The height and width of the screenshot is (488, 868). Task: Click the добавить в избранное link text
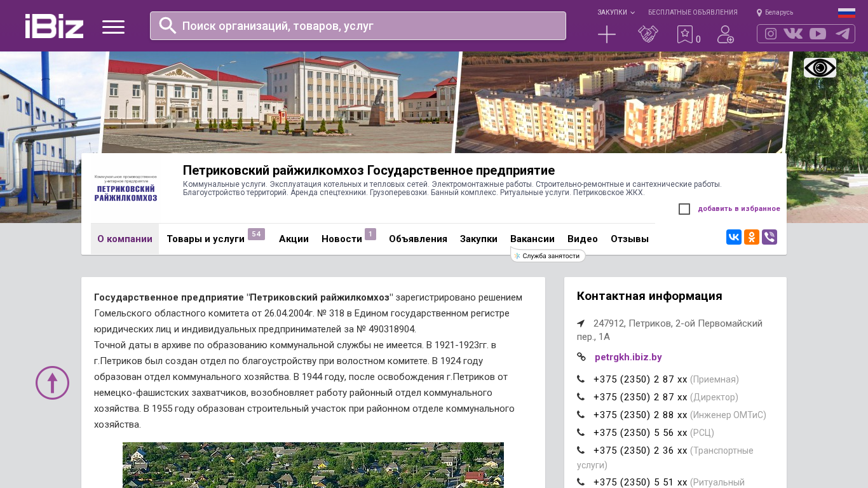739,209
